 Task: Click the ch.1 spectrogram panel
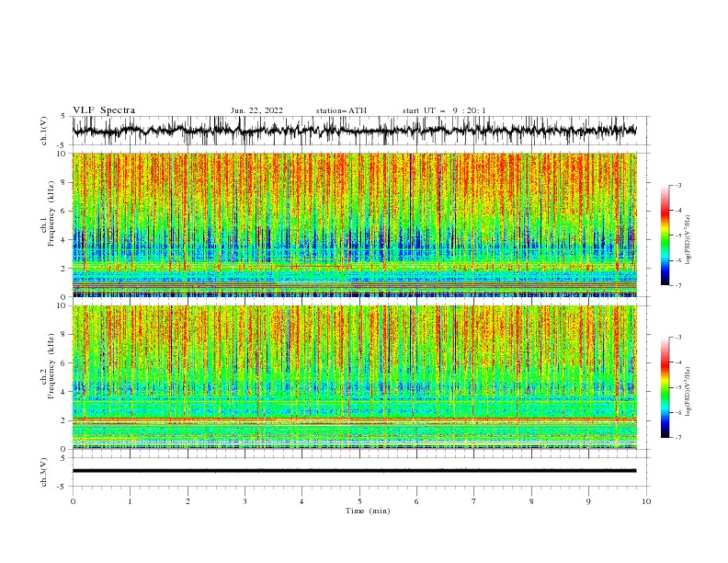coord(355,224)
